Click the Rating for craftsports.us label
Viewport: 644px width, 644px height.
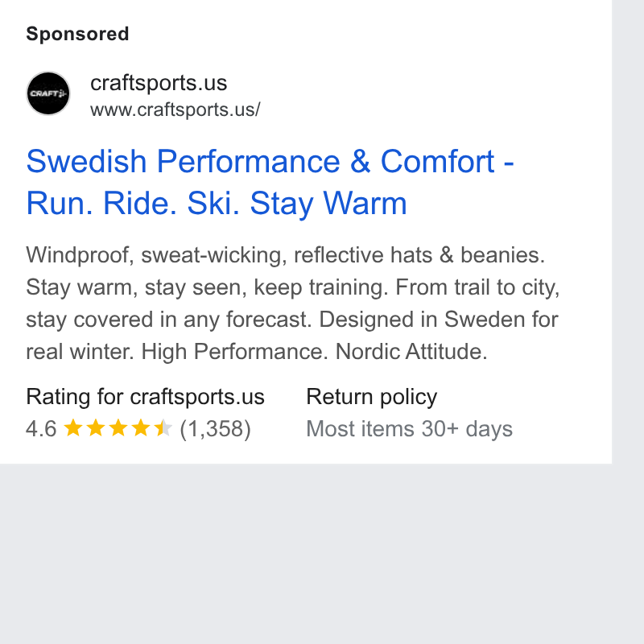pos(146,397)
